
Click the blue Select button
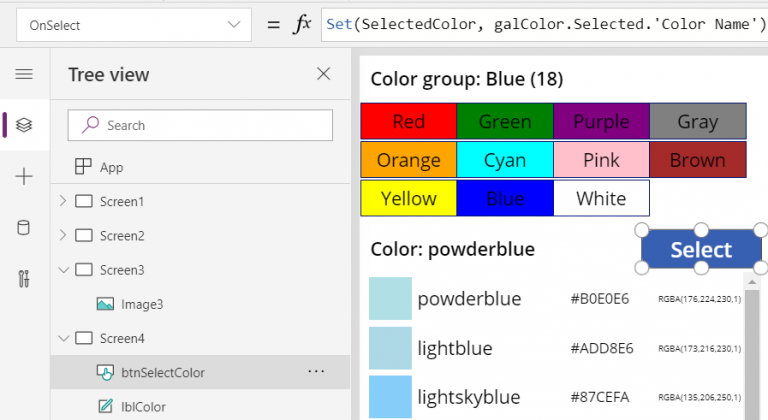(x=701, y=249)
